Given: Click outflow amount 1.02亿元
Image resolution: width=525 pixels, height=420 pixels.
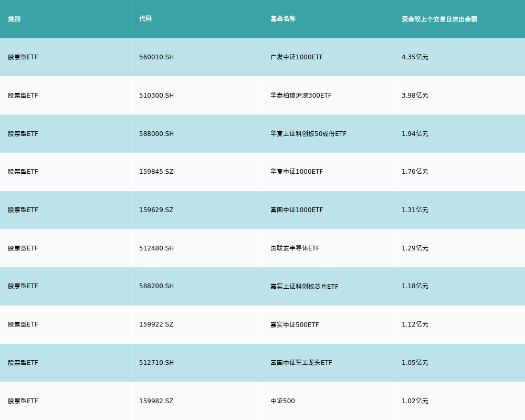Looking at the screenshot, I should click(415, 401).
